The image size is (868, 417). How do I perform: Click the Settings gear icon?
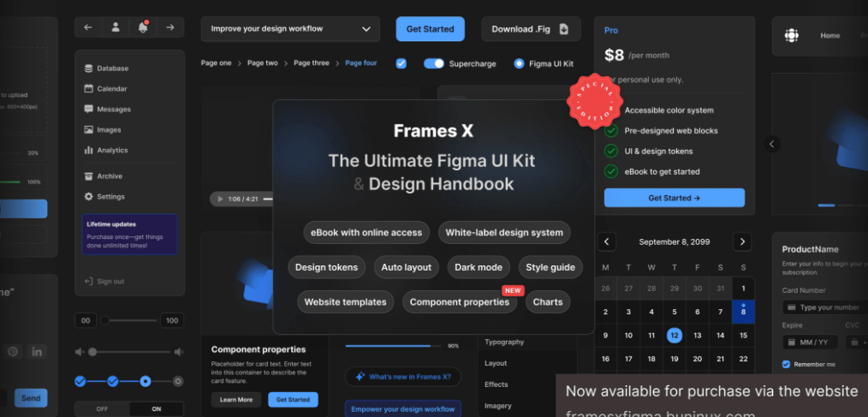[88, 197]
